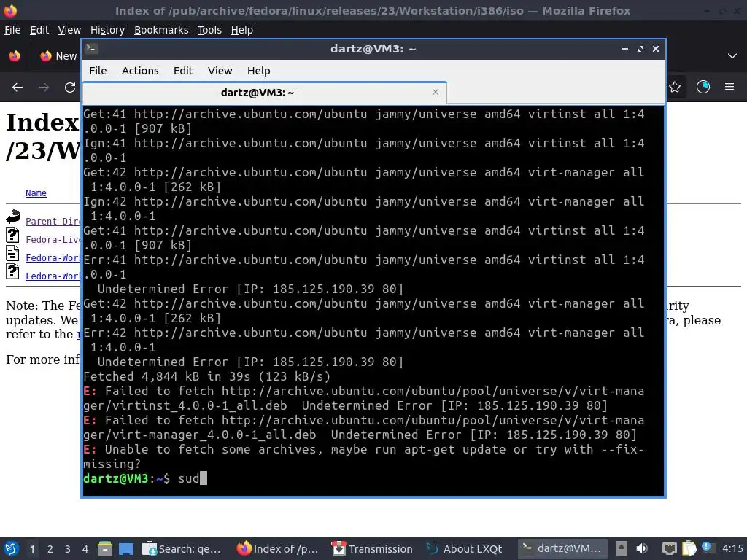Switch to virtual desktop 1
The image size is (747, 560).
pyautogui.click(x=32, y=549)
